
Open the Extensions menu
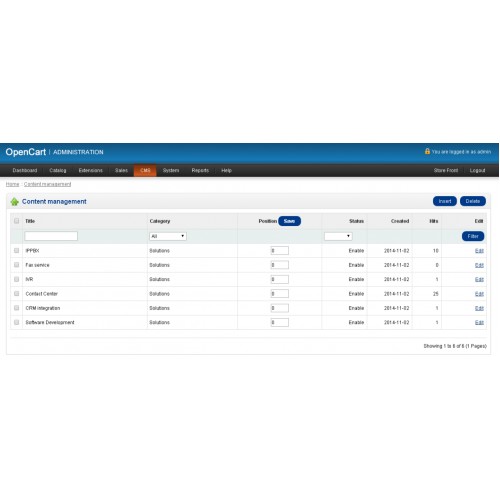click(91, 170)
